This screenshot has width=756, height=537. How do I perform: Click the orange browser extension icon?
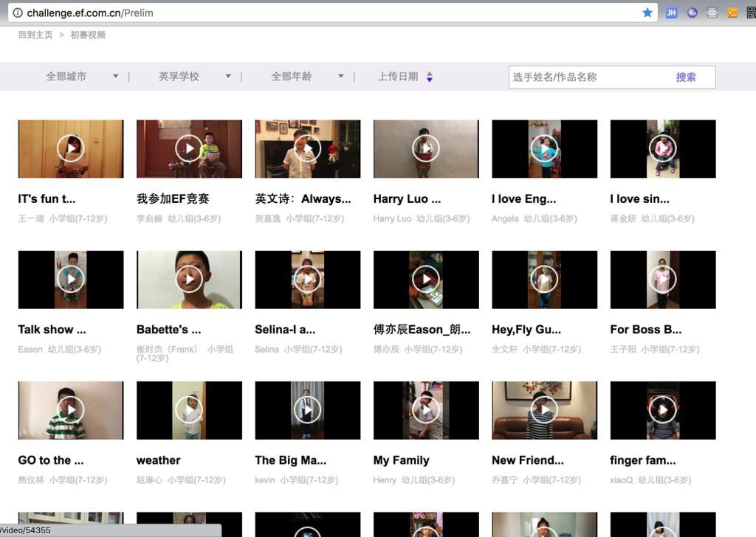tap(732, 13)
